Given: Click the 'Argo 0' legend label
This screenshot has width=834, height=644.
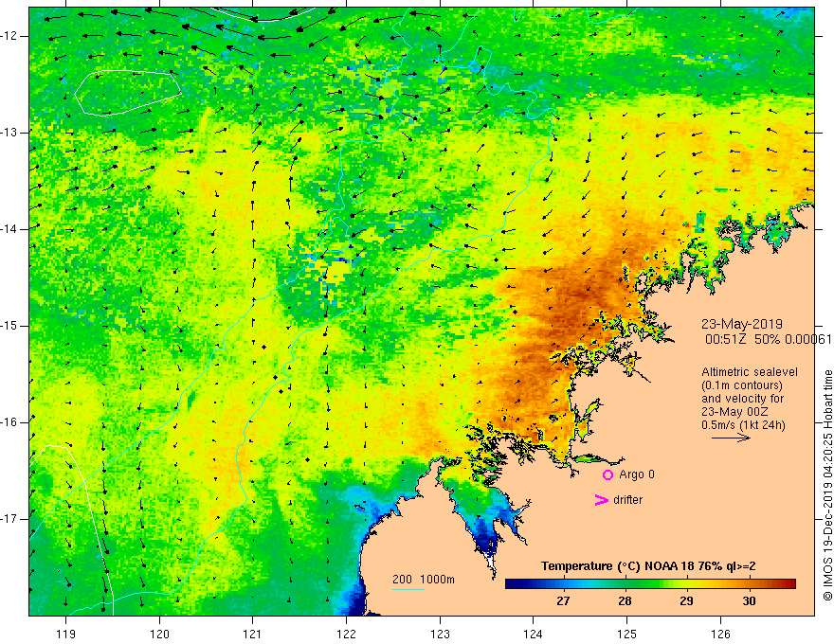Looking at the screenshot, I should point(637,474).
